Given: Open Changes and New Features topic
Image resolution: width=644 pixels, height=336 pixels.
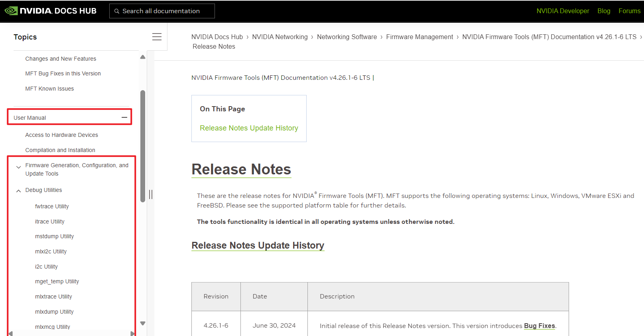Looking at the screenshot, I should point(61,59).
